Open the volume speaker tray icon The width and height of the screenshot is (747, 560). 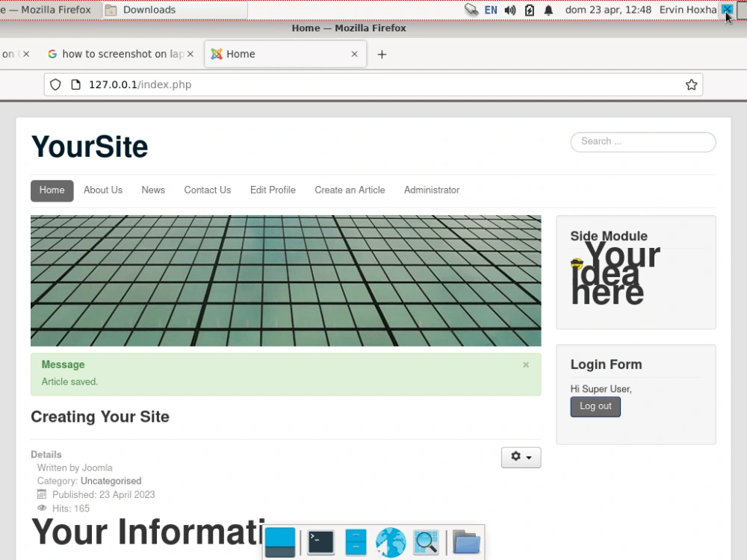click(510, 10)
